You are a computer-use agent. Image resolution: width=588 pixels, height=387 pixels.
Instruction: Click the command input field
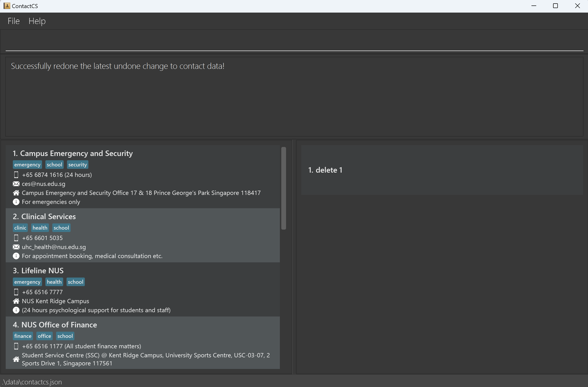tap(295, 42)
